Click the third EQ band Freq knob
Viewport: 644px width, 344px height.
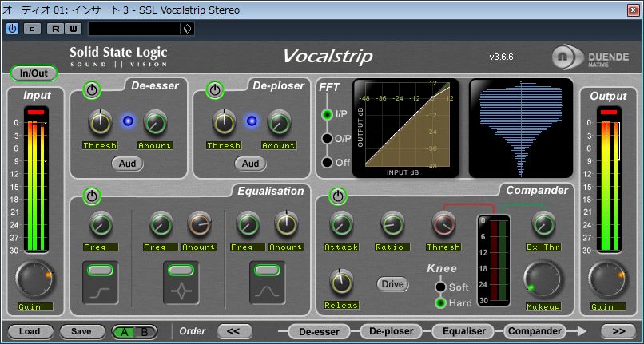tap(248, 223)
